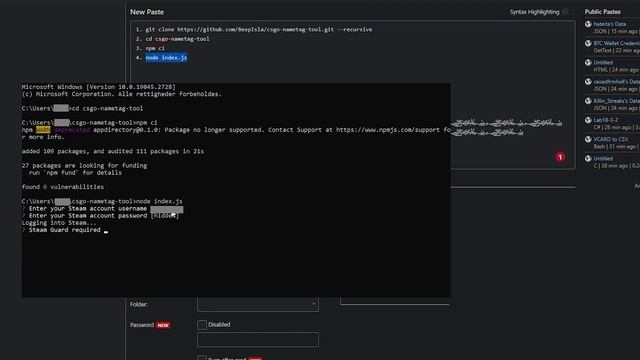
Task: Click the git clone line in paste editor
Action: [258, 29]
